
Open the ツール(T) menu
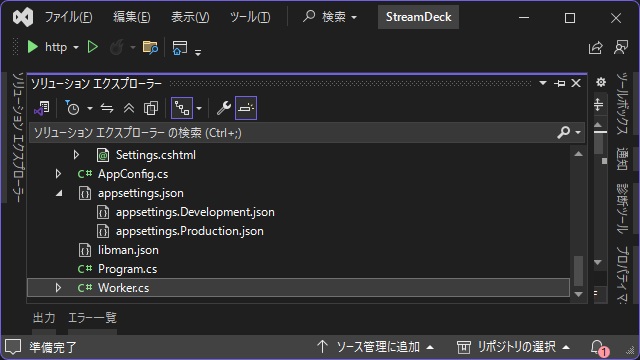tap(250, 17)
